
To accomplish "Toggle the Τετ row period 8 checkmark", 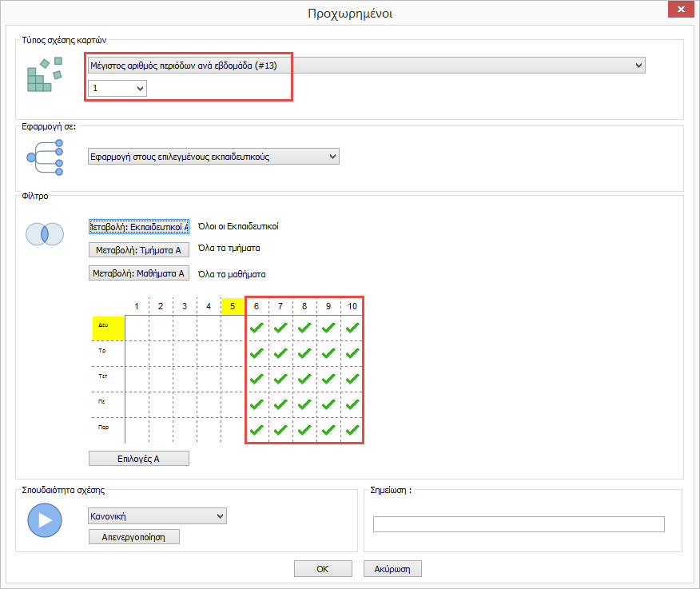I will tap(304, 379).
